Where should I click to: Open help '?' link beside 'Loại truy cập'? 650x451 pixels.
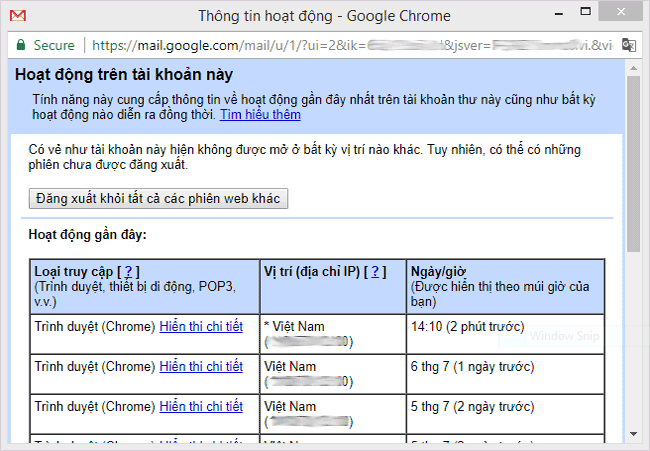[129, 272]
